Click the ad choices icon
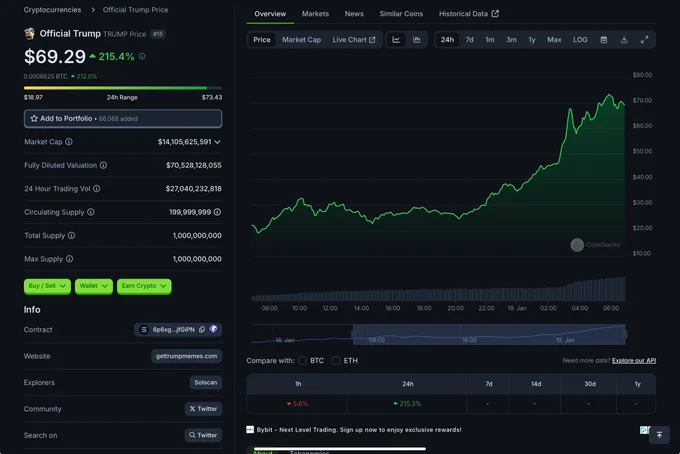This screenshot has width=680, height=454. point(644,430)
